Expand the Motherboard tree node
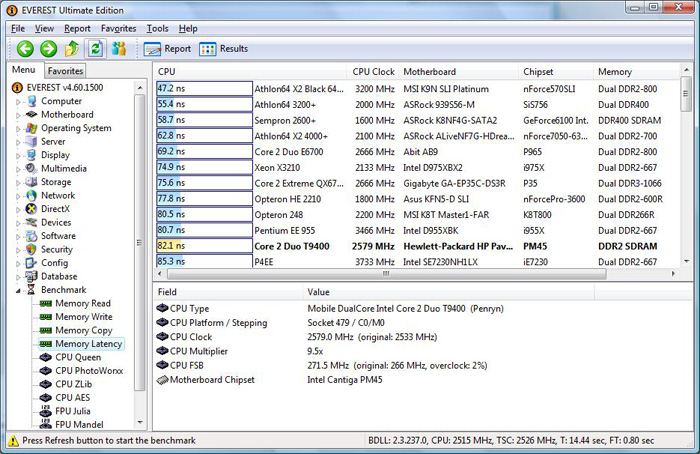This screenshot has height=454, width=700. pyautogui.click(x=19, y=115)
